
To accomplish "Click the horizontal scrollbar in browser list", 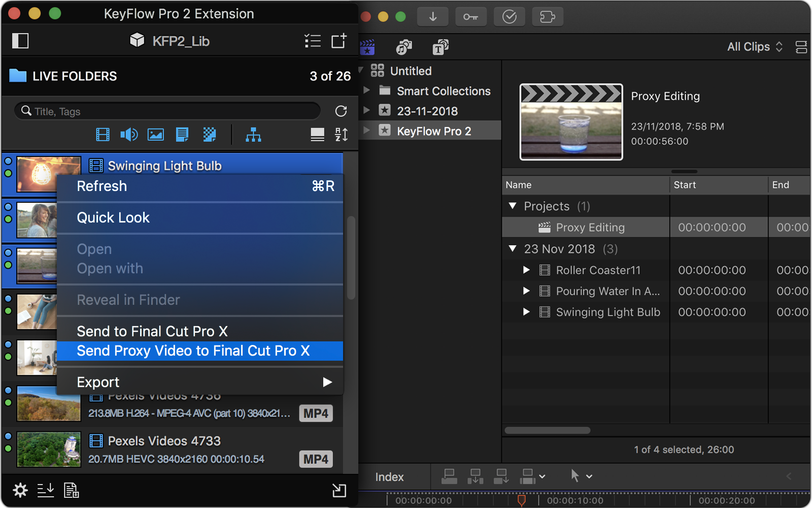I will pyautogui.click(x=548, y=430).
